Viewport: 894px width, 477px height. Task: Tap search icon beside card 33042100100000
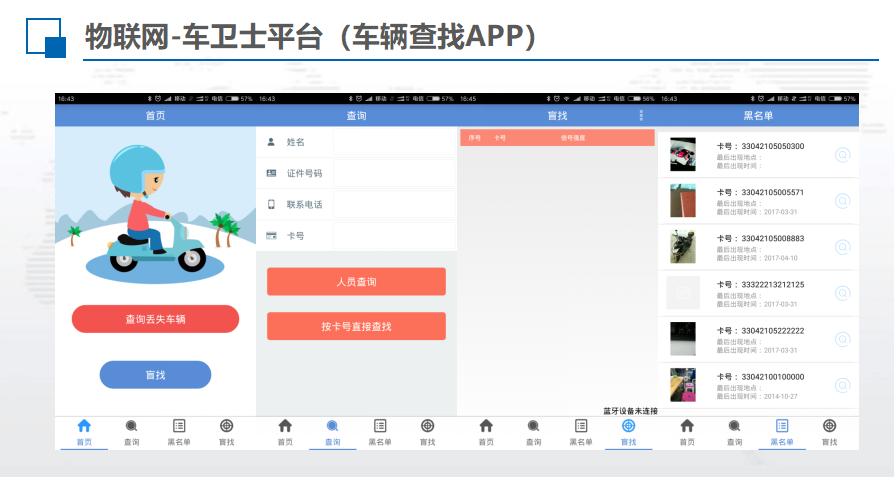pos(842,385)
